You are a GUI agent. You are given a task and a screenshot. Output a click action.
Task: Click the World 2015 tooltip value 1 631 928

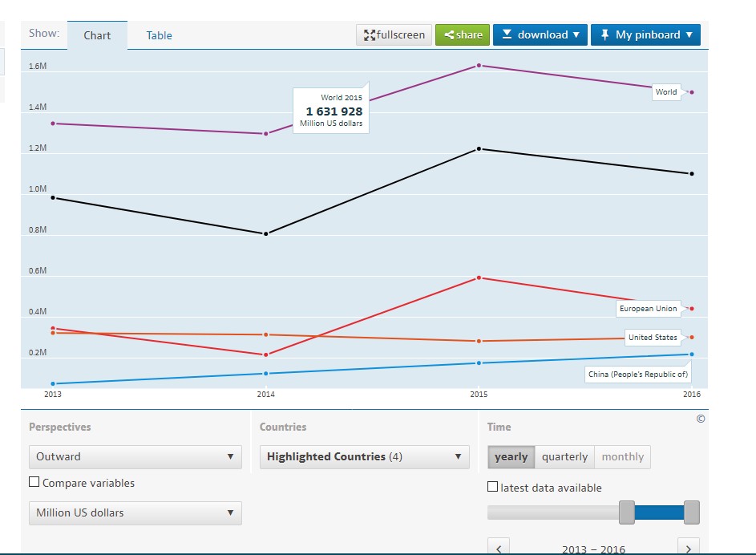tap(334, 111)
